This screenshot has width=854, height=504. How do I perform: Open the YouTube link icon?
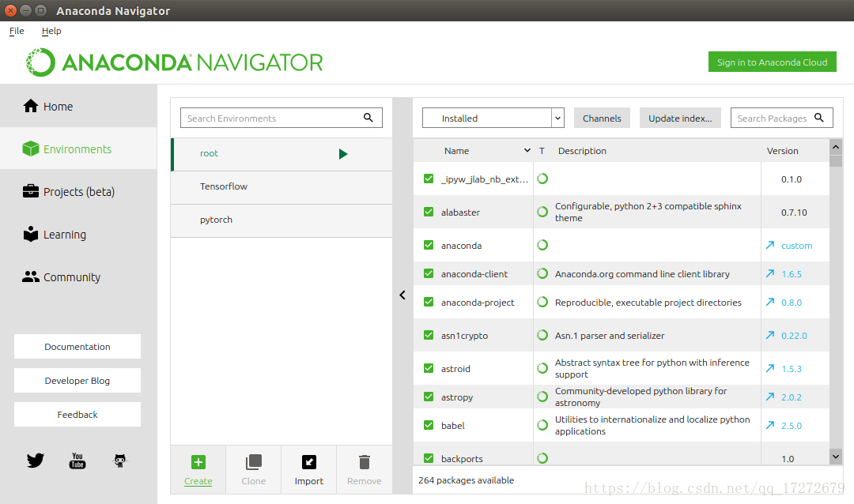(77, 461)
